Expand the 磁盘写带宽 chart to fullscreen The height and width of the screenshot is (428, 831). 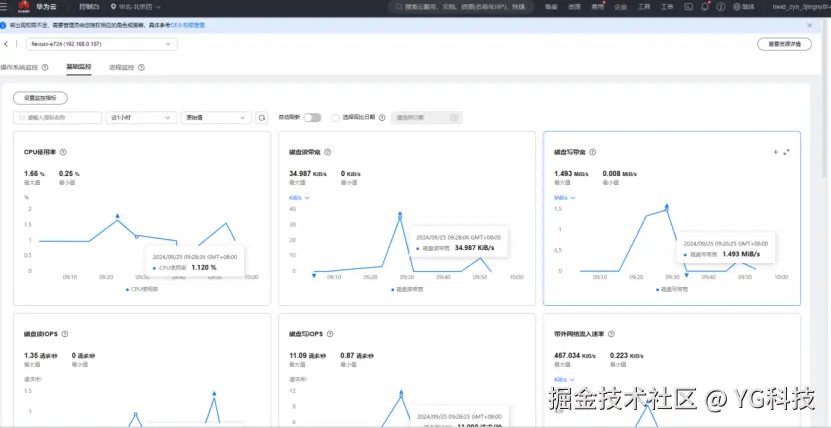[786, 152]
